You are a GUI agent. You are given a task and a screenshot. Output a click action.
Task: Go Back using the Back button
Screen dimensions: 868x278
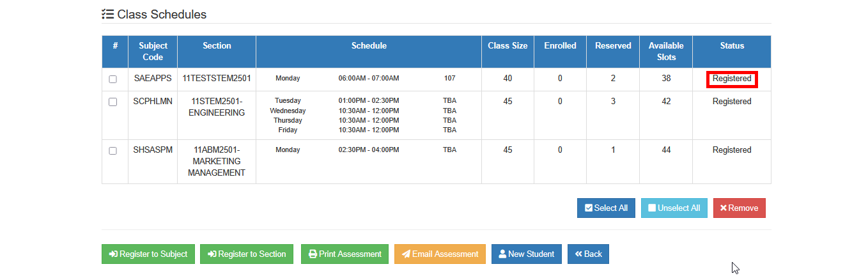tap(588, 254)
